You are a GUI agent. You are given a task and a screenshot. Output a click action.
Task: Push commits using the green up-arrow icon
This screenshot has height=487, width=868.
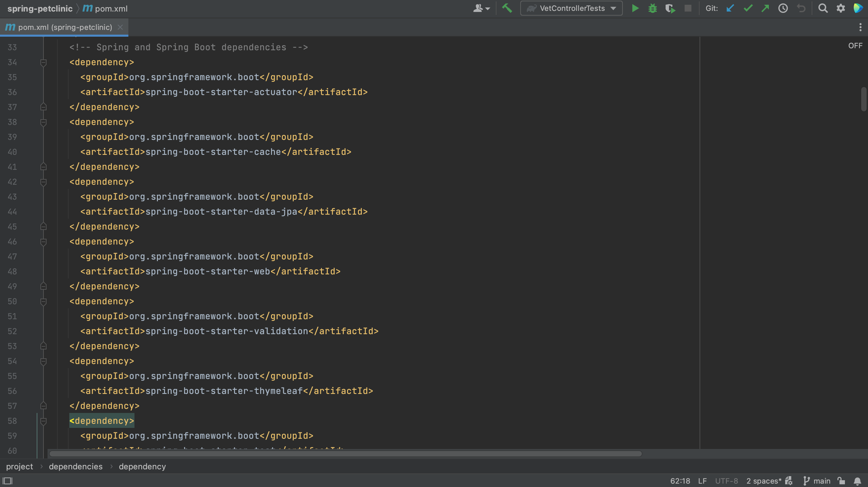point(765,8)
